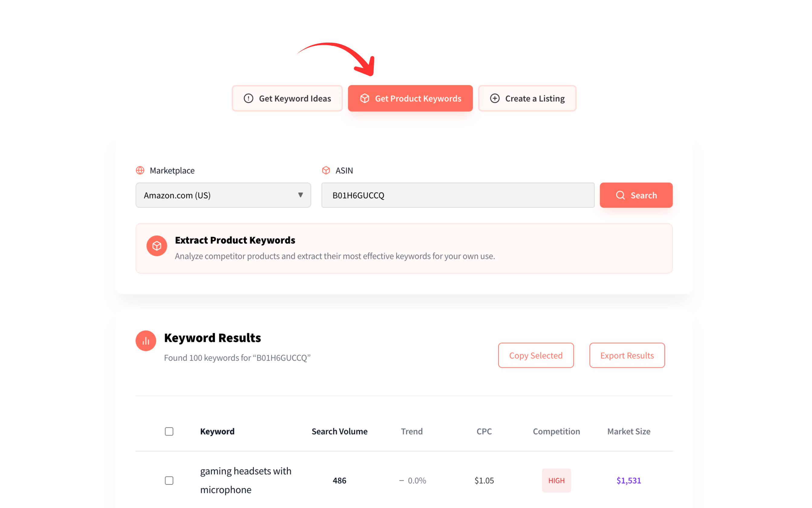Switch to the Create a Listing tab
Image resolution: width=812 pixels, height=508 pixels.
[x=527, y=98]
